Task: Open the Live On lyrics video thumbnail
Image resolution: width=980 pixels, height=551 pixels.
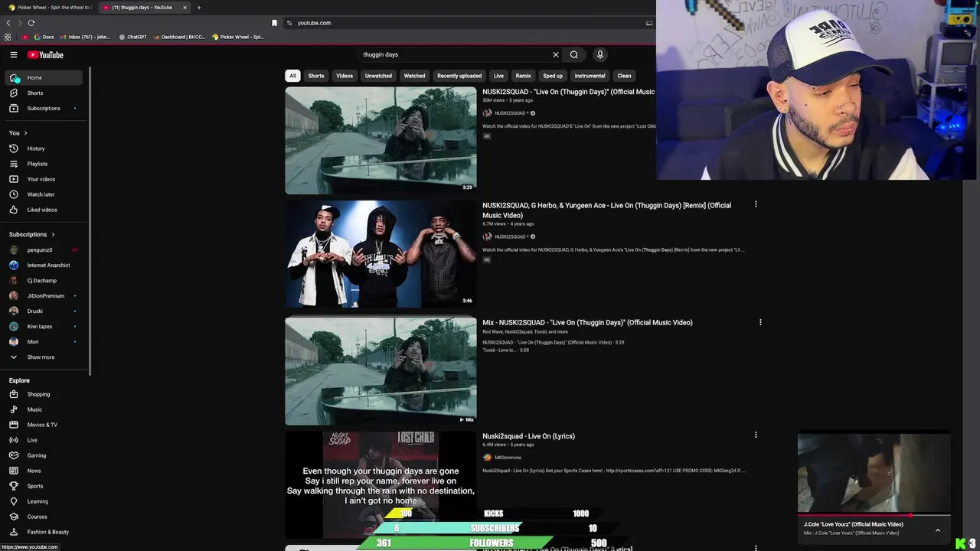Action: point(381,484)
